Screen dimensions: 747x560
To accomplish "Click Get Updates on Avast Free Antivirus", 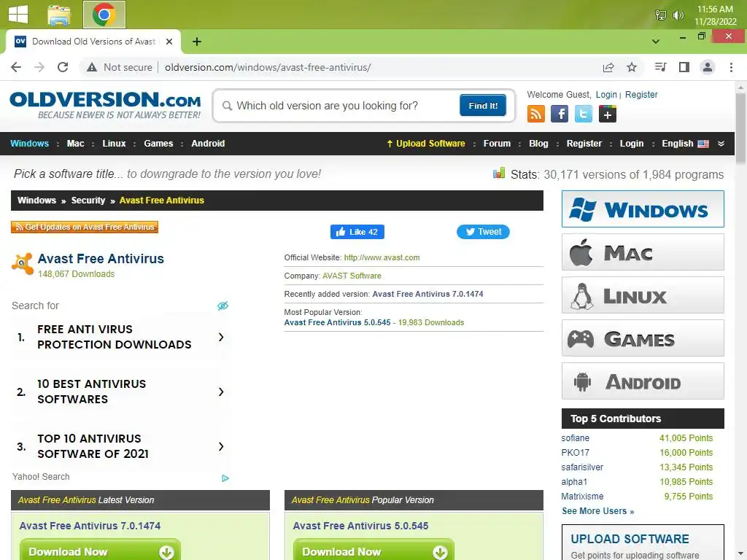I will coord(85,227).
